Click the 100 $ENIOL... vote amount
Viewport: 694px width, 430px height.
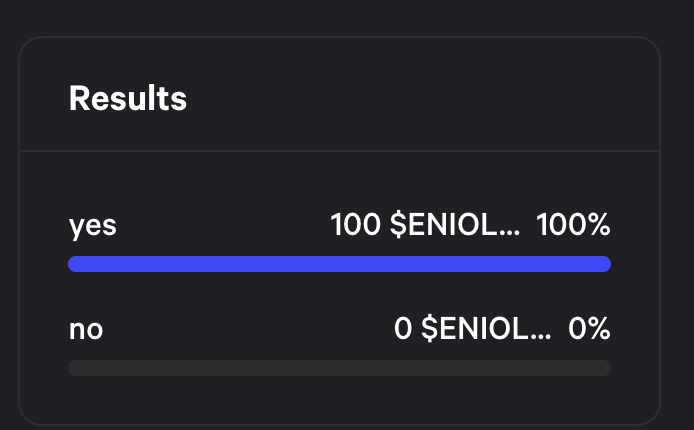tap(425, 225)
